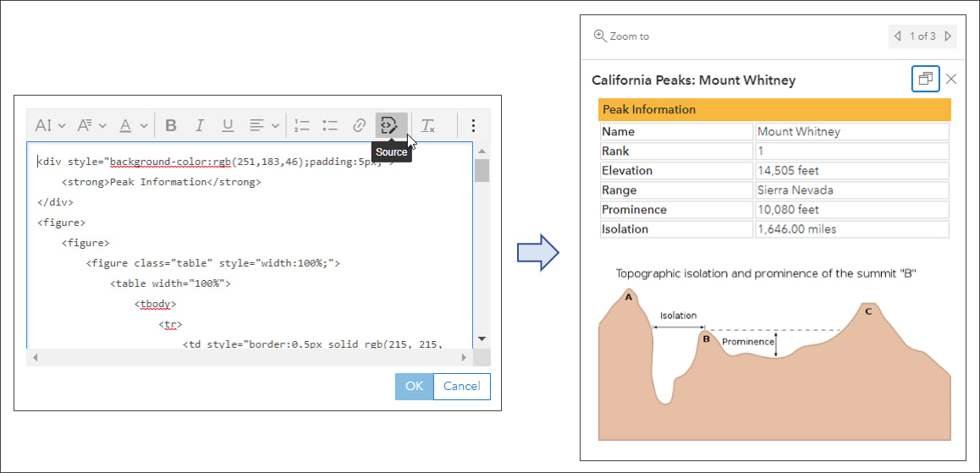Toggle italic formatting
The width and height of the screenshot is (980, 473).
tap(200, 126)
